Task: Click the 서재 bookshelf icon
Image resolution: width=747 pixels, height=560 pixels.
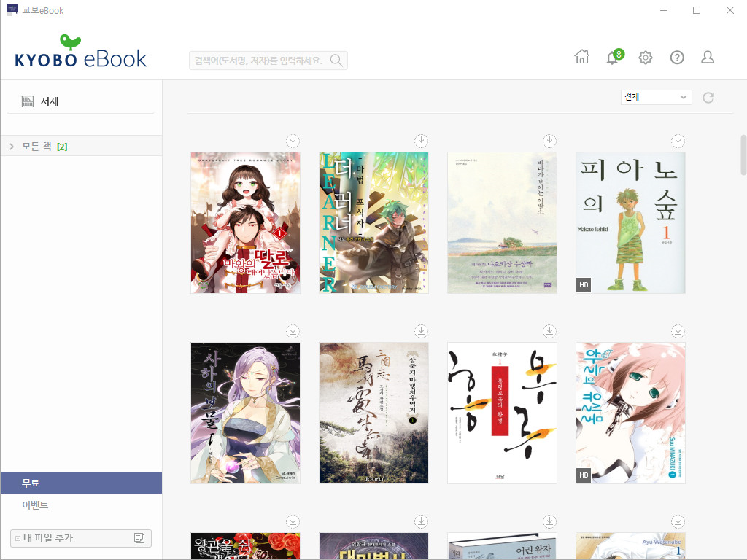Action: coord(28,101)
